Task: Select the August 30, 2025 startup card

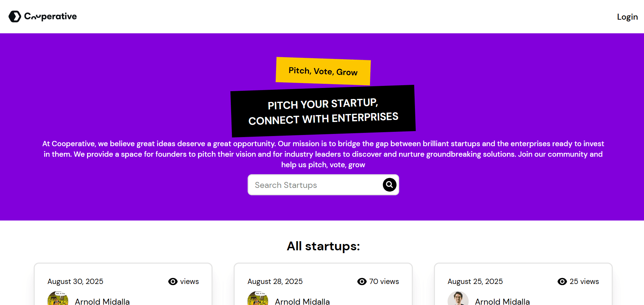Action: [x=123, y=284]
